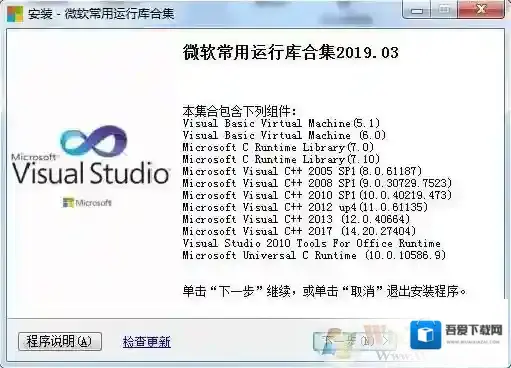
Task: Select the line Visual Basic Virtual Machine (6.0)
Action: [284, 135]
